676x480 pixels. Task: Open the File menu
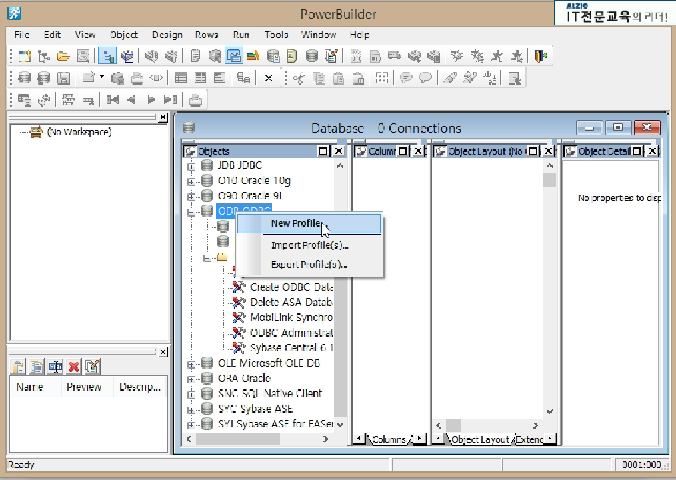[22, 35]
